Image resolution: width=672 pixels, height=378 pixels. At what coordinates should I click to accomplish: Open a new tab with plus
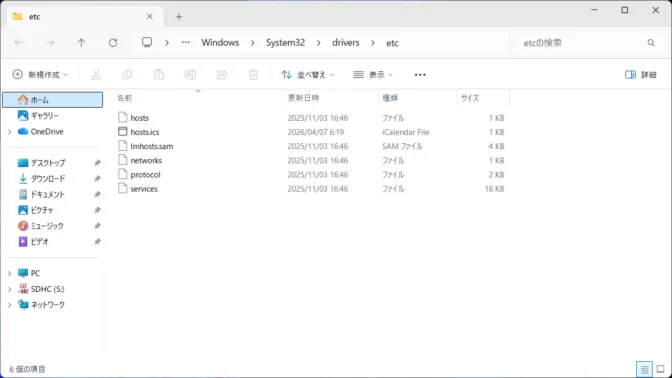click(x=179, y=17)
